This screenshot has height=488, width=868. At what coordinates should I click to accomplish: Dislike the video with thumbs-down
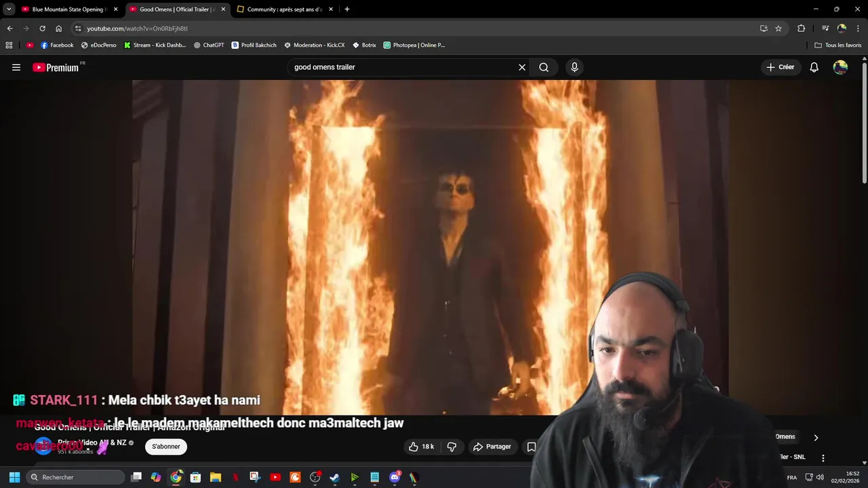click(452, 447)
